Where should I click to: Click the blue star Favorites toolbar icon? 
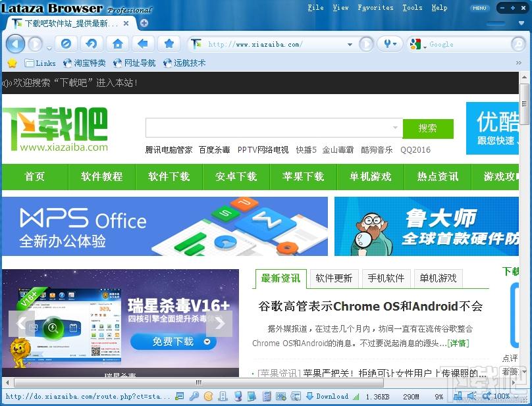[169, 43]
